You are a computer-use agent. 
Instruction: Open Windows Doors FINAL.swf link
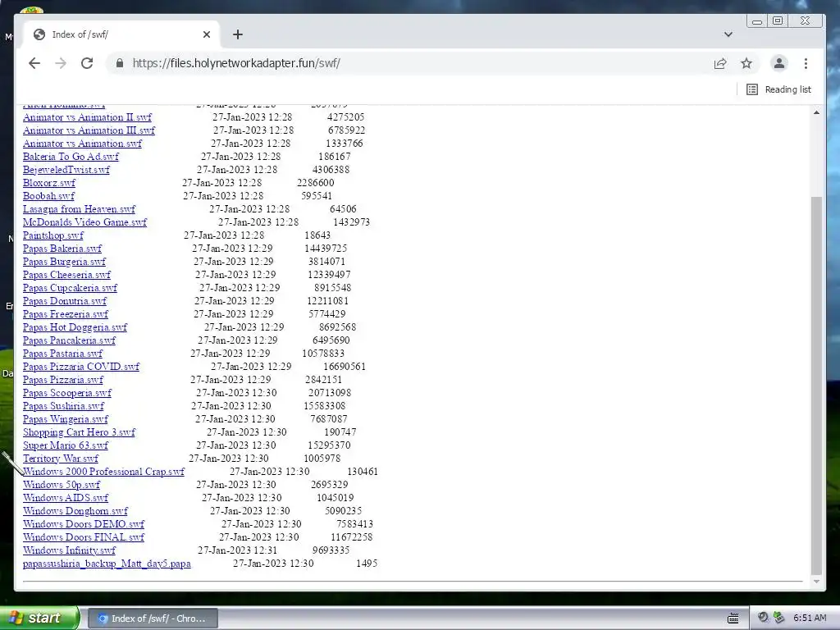pyautogui.click(x=84, y=537)
